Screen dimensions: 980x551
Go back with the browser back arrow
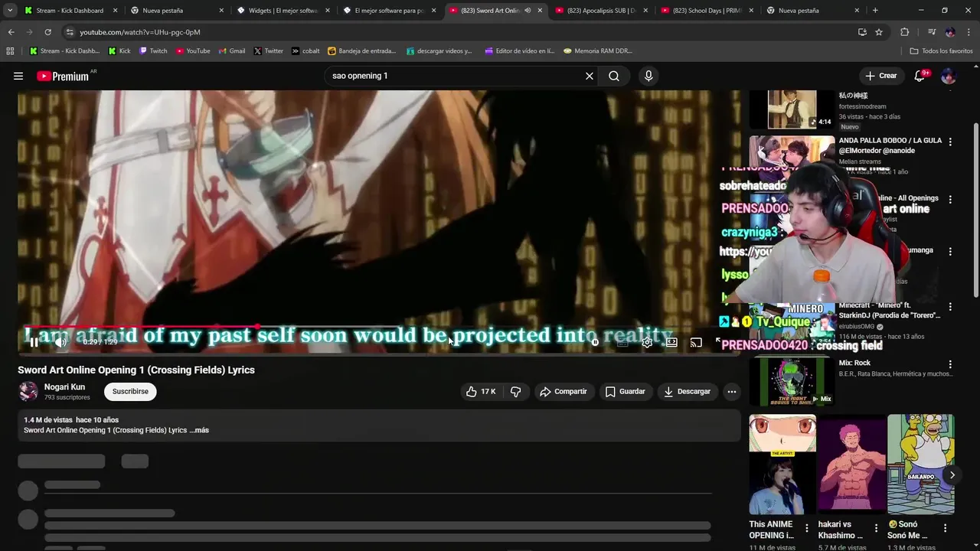tap(11, 32)
